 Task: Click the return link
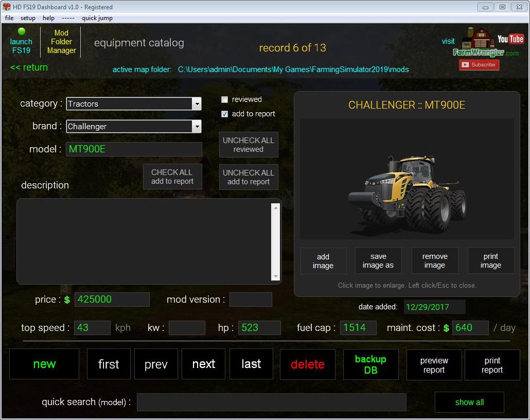tap(29, 67)
